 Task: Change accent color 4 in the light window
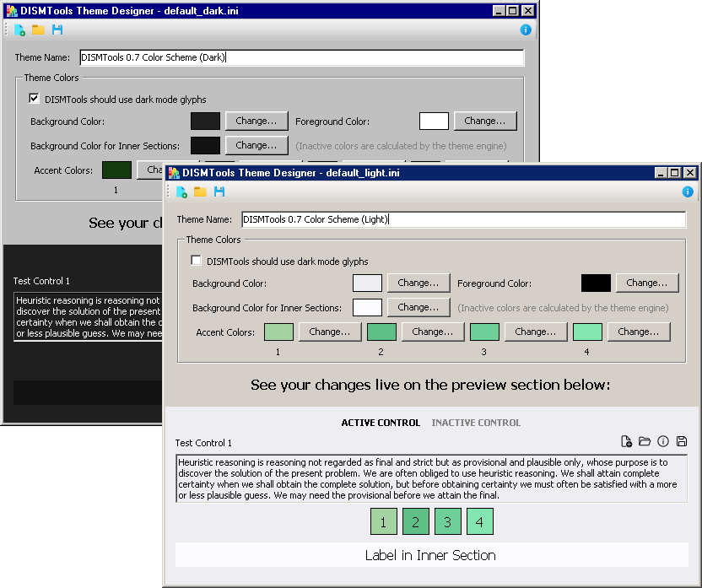click(639, 332)
